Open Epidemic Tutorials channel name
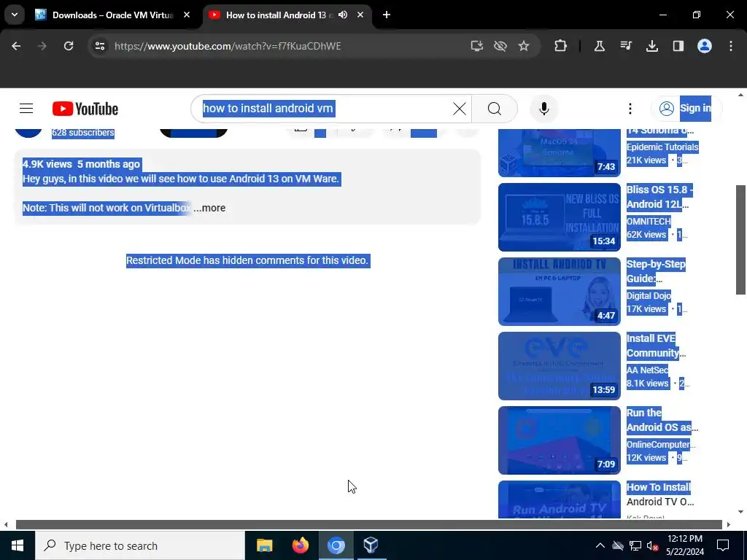This screenshot has height=560, width=747. point(662,147)
